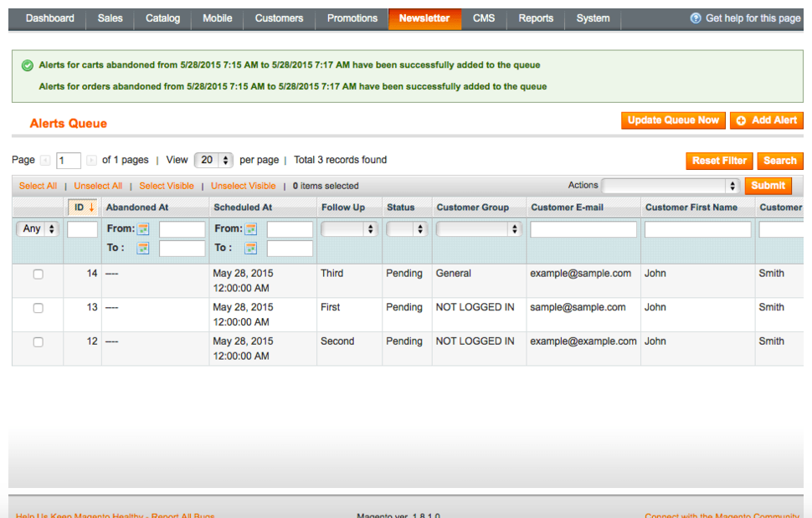Focus the Scheduled At From date field
The height and width of the screenshot is (518, 812).
290,229
